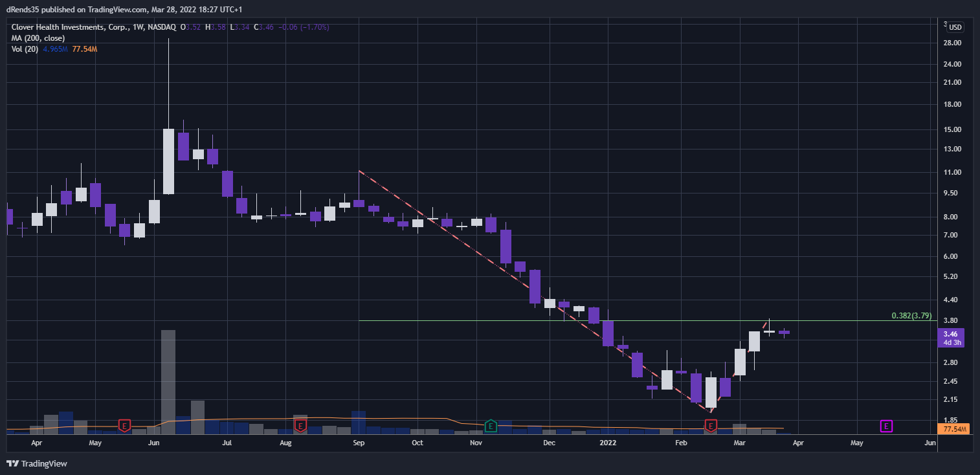The width and height of the screenshot is (980, 475).
Task: Click the Nov time axis label
Action: [x=476, y=443]
